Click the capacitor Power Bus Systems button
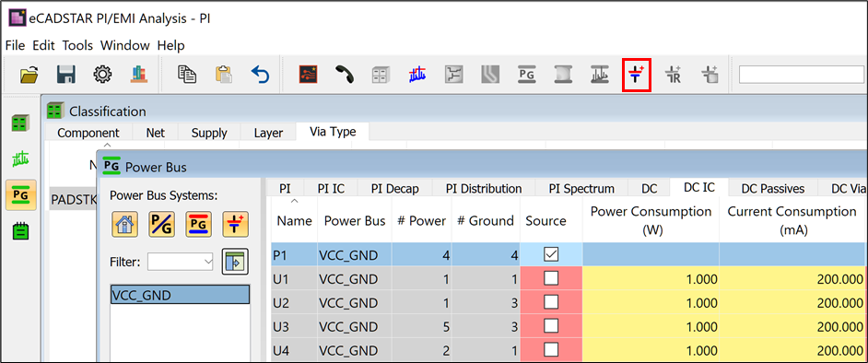 pos(235,224)
